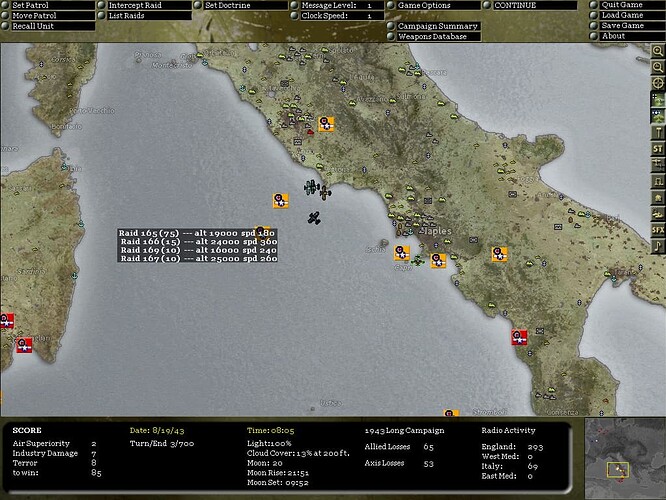The width and height of the screenshot is (666, 500).
Task: Click the ST icon in the side toolbar
Action: (x=658, y=149)
